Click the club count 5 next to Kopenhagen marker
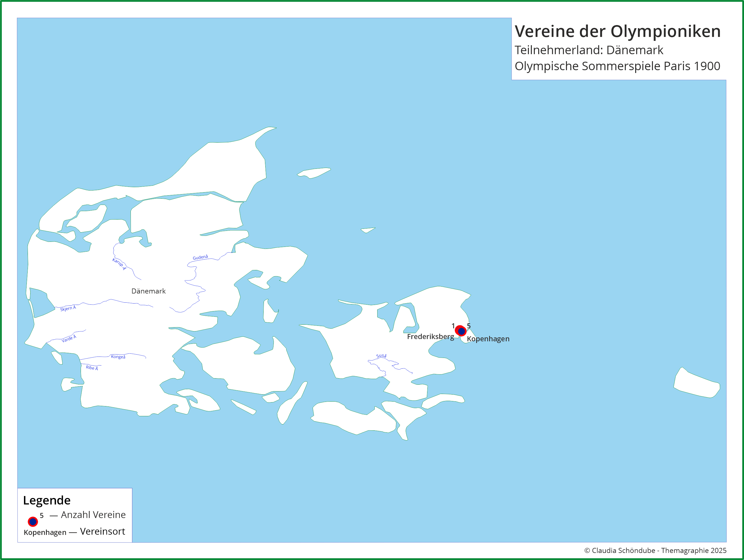744x560 pixels. [x=469, y=326]
